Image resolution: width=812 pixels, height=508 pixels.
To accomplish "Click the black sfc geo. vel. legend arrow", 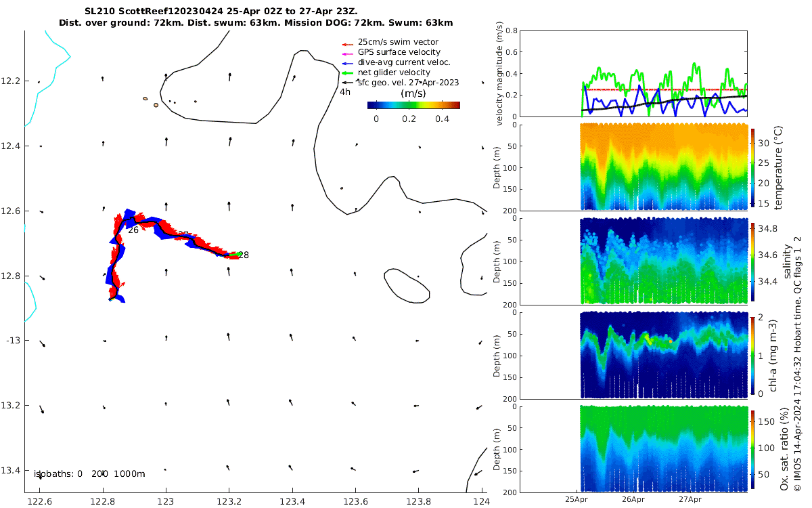I will pyautogui.click(x=348, y=83).
